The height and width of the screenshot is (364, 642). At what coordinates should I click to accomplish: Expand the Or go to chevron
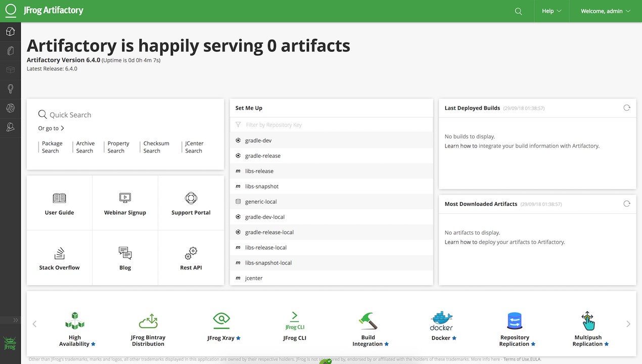pos(62,128)
